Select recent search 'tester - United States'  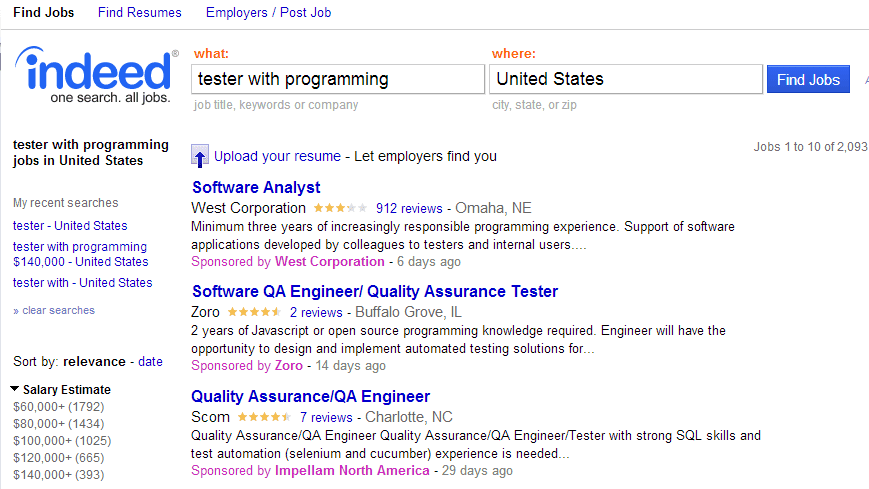[70, 226]
